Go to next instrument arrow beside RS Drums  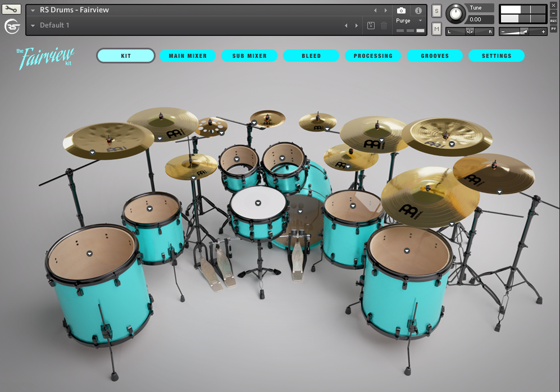click(x=386, y=10)
